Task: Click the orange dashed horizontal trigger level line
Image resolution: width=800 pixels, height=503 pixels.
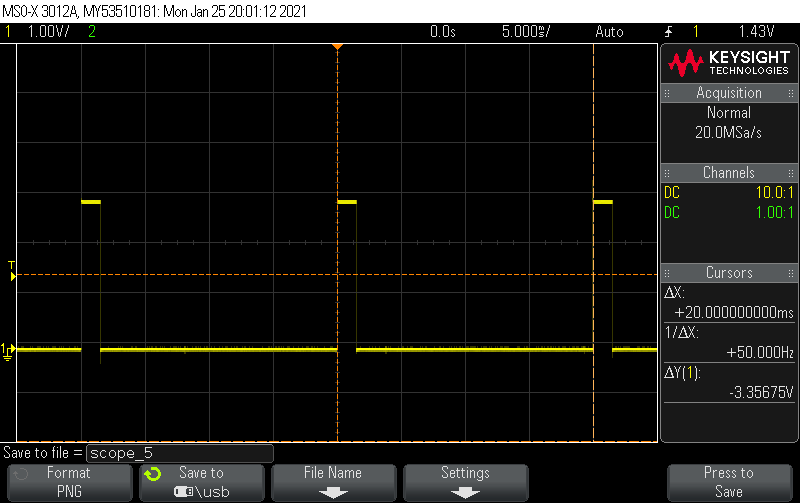Action: (337, 275)
